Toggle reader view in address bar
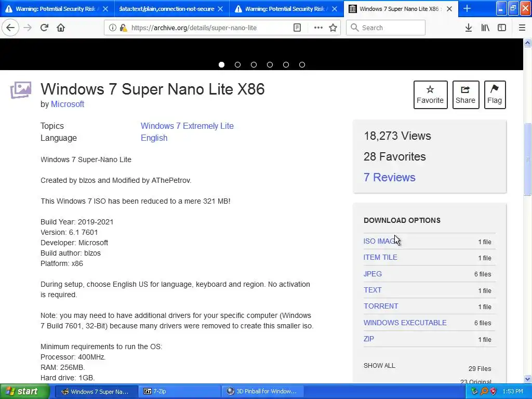Image resolution: width=532 pixels, height=399 pixels. (x=297, y=28)
